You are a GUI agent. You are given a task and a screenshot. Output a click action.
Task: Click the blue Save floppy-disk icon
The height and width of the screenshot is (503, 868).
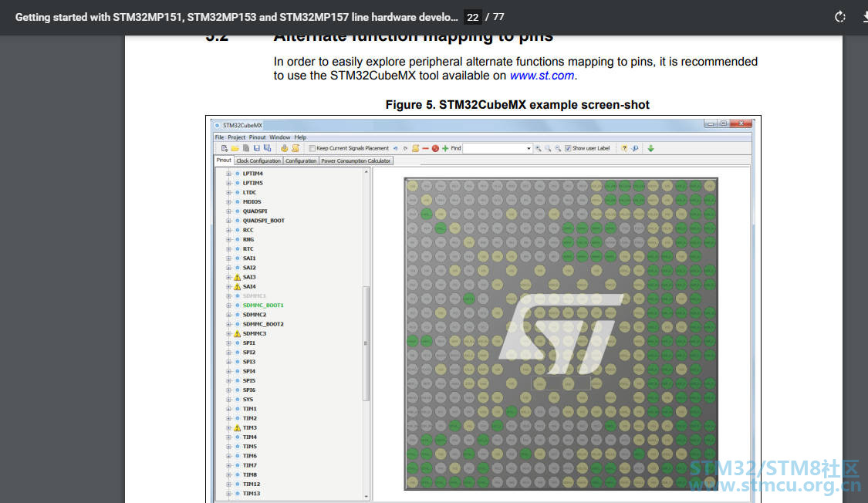(x=257, y=148)
